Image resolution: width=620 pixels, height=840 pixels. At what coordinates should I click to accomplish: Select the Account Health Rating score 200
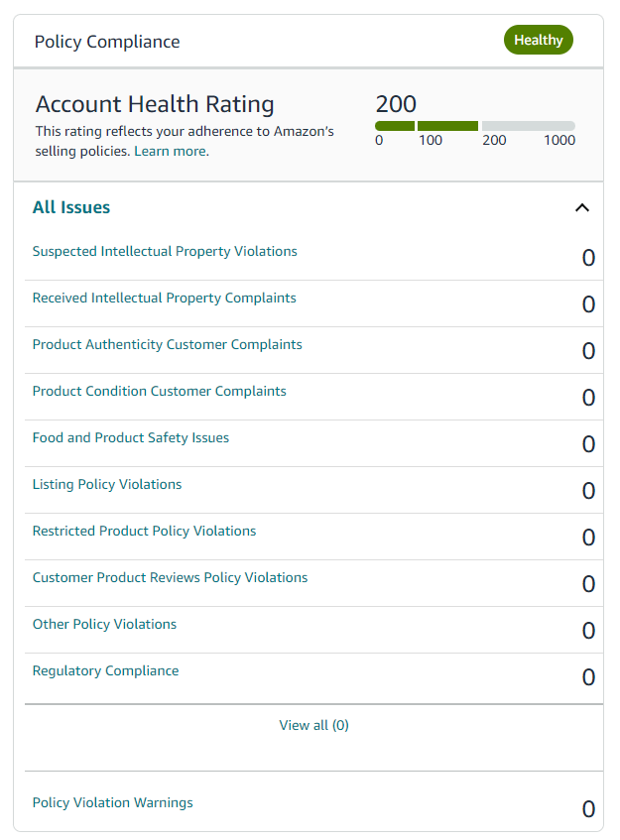tap(395, 103)
